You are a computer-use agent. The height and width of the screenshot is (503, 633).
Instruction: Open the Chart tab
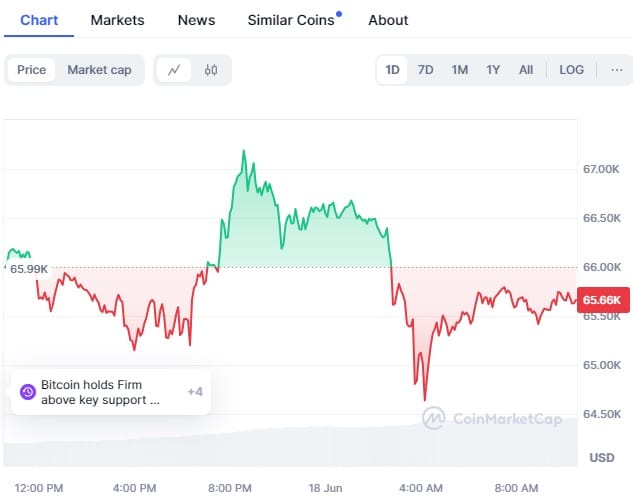point(39,20)
